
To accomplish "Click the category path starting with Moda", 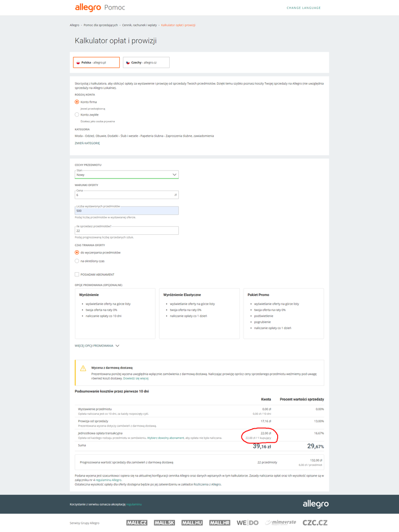I will click(144, 136).
